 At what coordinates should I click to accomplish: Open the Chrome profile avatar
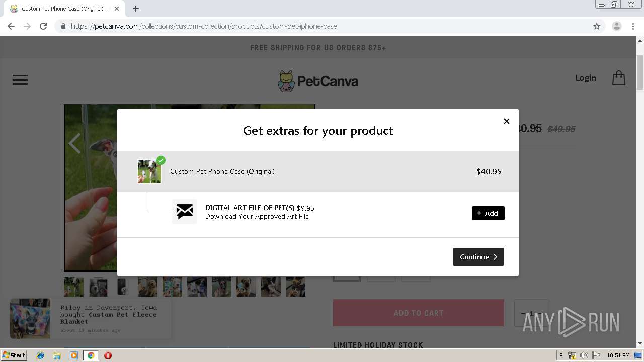tap(616, 26)
